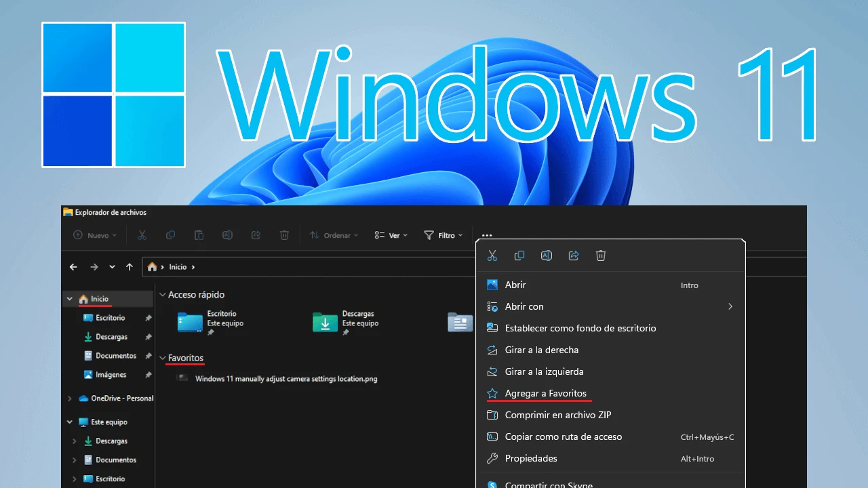Viewport: 868px width, 488px height.
Task: Expand the OneDrive - Personal tree node
Action: coord(70,399)
